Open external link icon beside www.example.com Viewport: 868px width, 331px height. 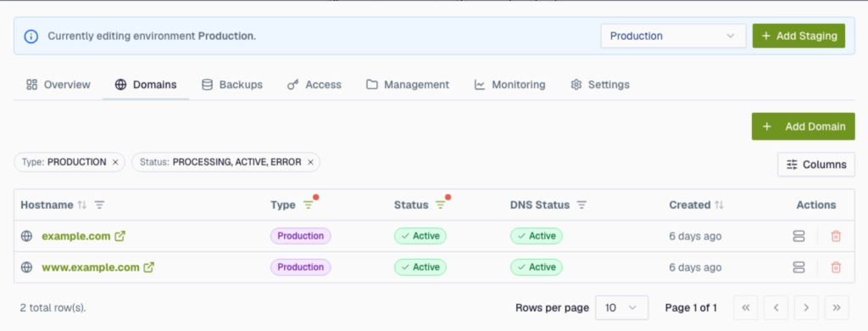click(148, 267)
